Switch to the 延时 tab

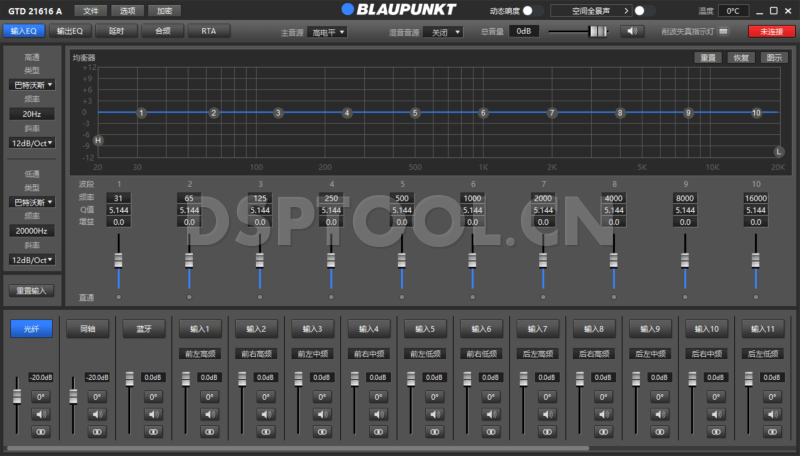[x=116, y=31]
